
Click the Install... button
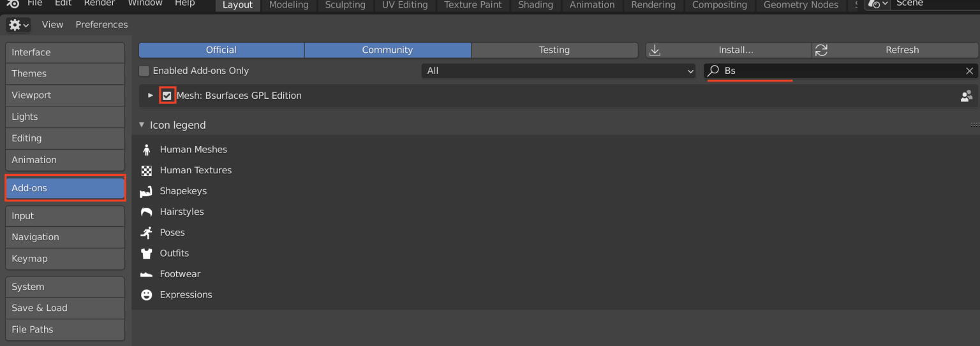coord(728,50)
